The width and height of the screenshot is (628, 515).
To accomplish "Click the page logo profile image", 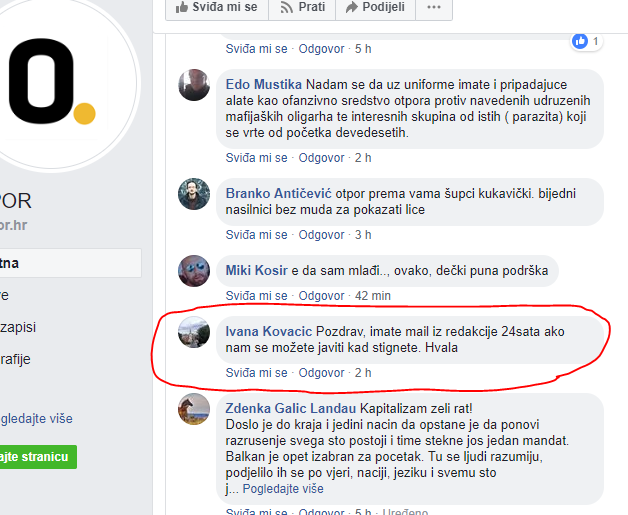I will click(52, 82).
